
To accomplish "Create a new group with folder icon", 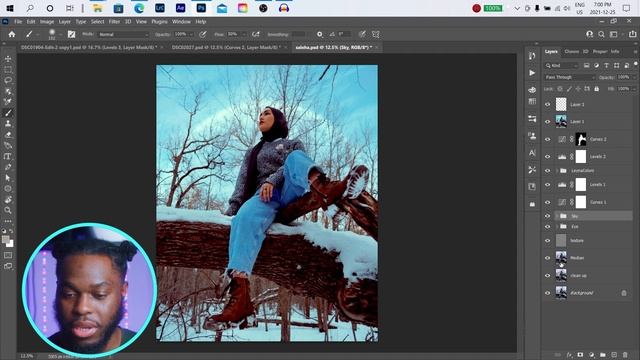I will tap(603, 355).
